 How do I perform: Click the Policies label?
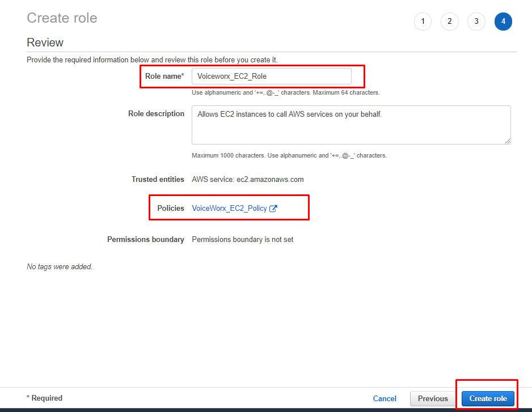click(171, 209)
